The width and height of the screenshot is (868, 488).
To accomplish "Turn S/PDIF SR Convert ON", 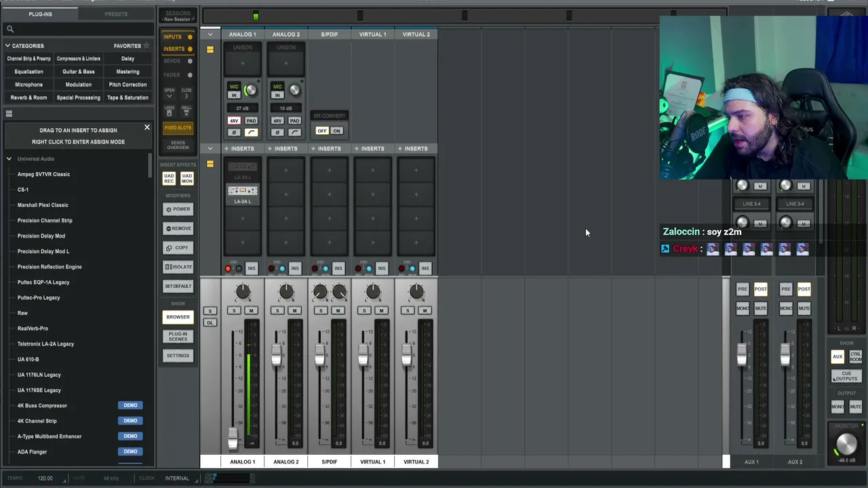I will tap(337, 131).
